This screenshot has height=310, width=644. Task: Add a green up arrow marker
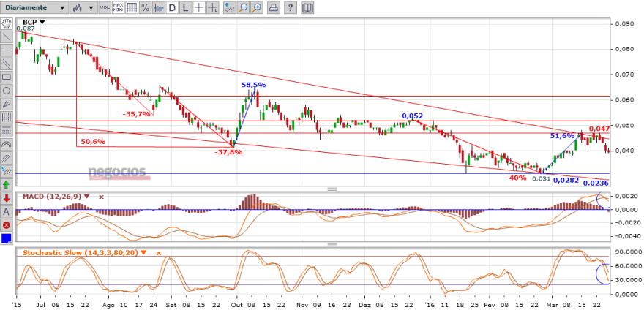point(7,185)
